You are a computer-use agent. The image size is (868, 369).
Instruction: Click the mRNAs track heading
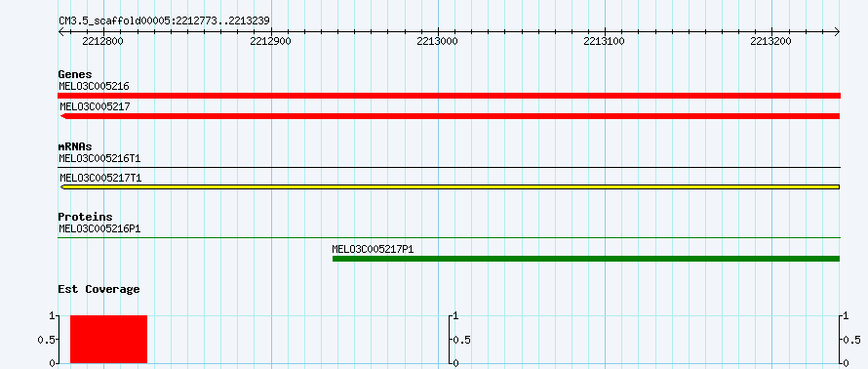pyautogui.click(x=75, y=146)
